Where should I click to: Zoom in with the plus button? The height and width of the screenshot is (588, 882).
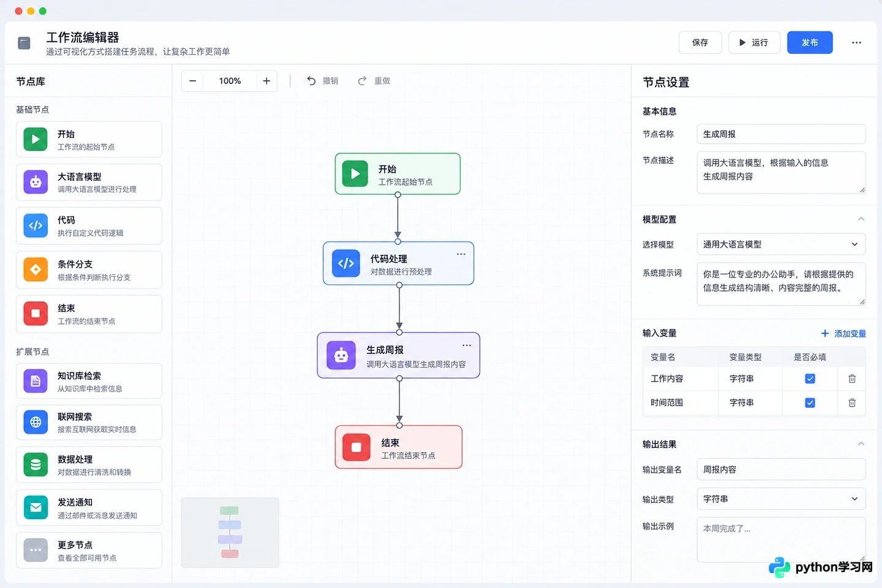[x=266, y=81]
